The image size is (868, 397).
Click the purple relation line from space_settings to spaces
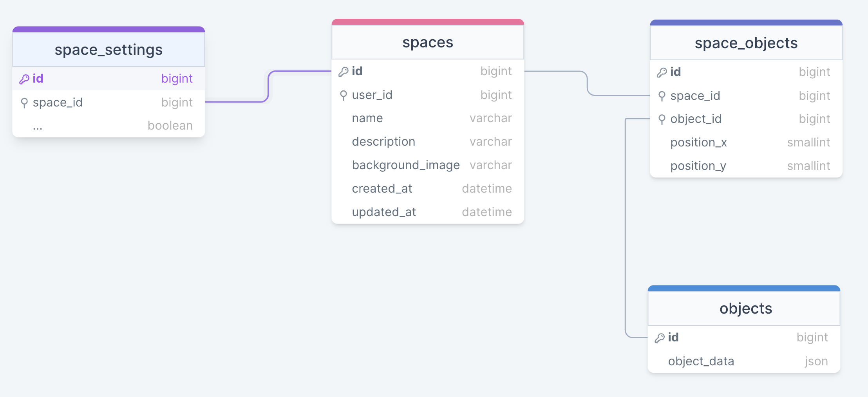(x=268, y=87)
